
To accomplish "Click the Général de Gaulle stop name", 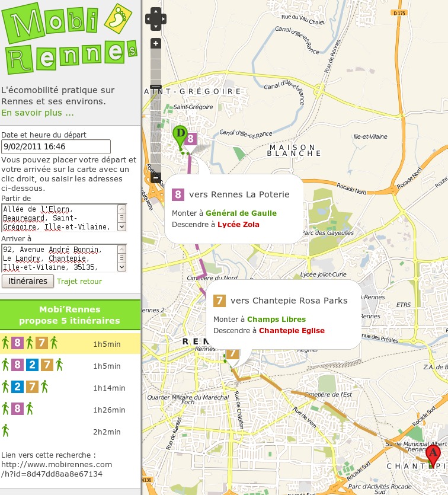I will point(241,213).
